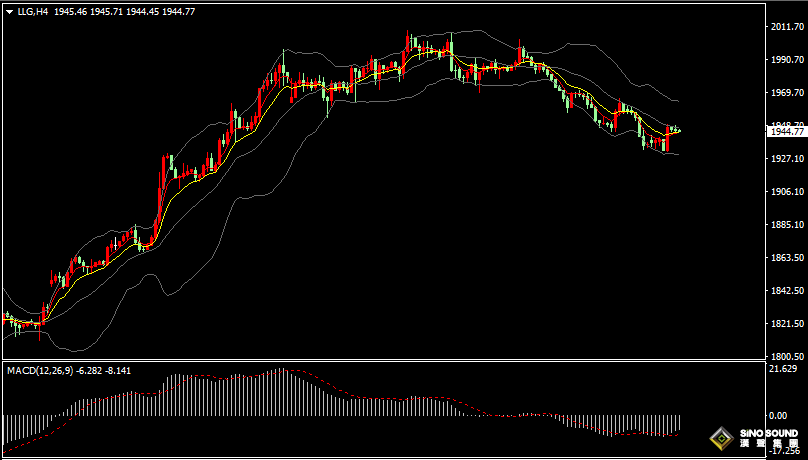This screenshot has height=460, width=808.
Task: Click the 1842.50 price axis label
Action: pos(785,291)
